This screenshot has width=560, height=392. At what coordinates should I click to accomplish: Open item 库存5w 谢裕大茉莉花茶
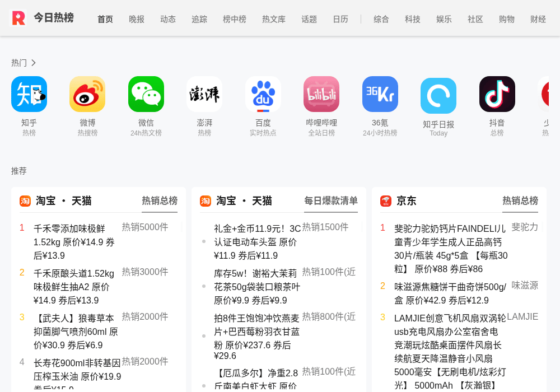tap(257, 287)
